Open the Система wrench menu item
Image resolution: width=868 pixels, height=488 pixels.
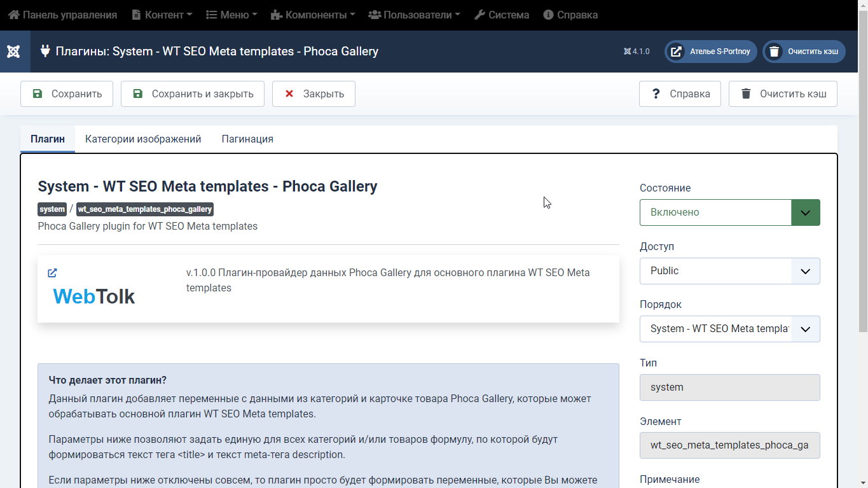pyautogui.click(x=502, y=15)
